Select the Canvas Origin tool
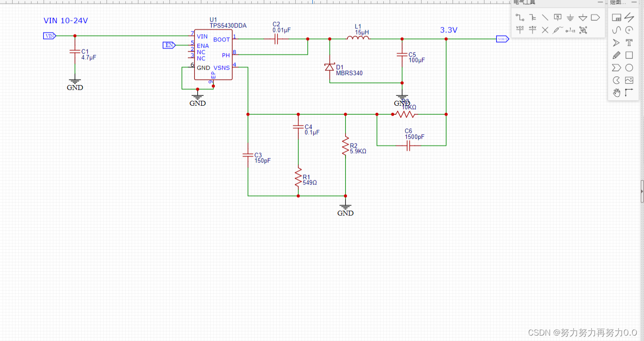Viewport: 644px width, 341px height. [x=629, y=93]
